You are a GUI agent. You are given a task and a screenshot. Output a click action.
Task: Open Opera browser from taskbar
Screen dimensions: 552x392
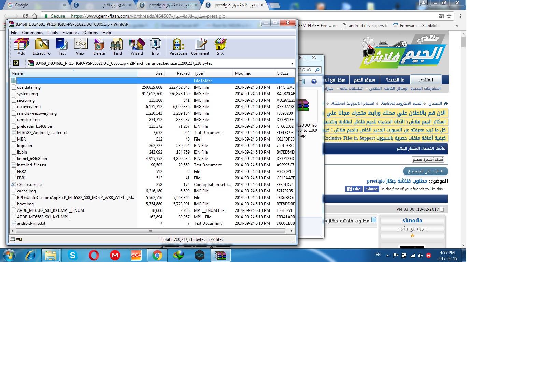[94, 255]
